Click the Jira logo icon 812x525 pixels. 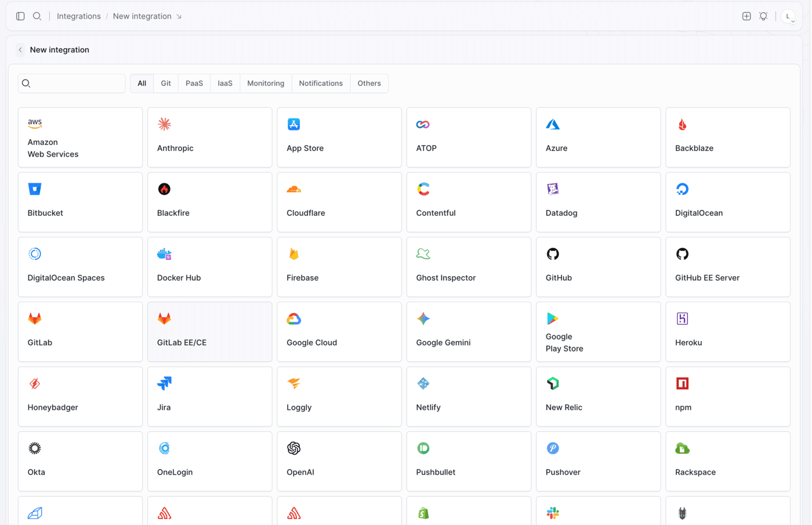coord(164,383)
